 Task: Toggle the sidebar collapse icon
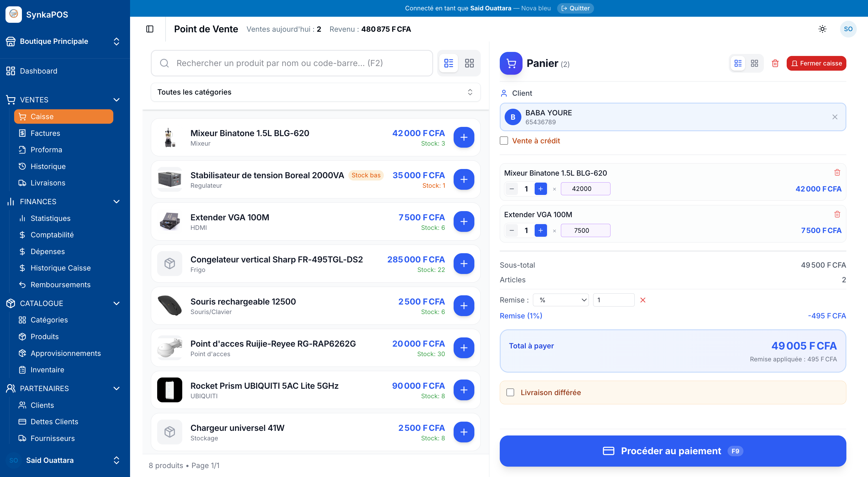[150, 29]
